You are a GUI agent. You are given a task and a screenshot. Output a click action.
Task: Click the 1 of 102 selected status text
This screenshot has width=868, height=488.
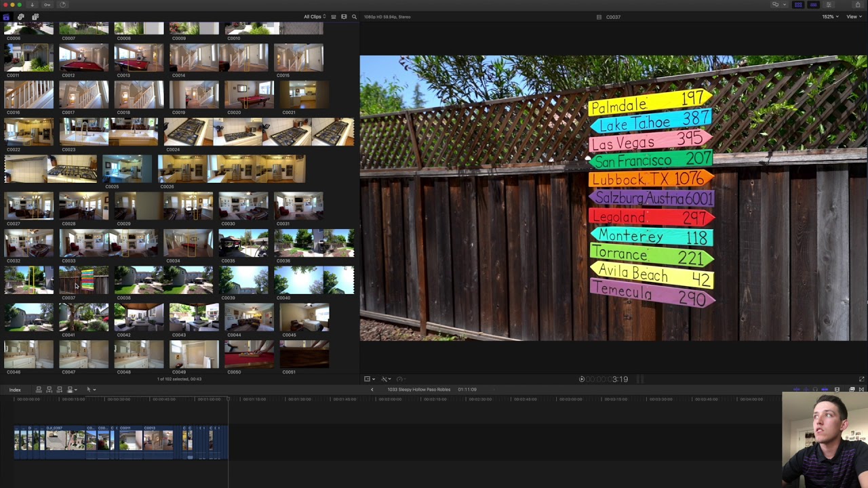point(179,379)
